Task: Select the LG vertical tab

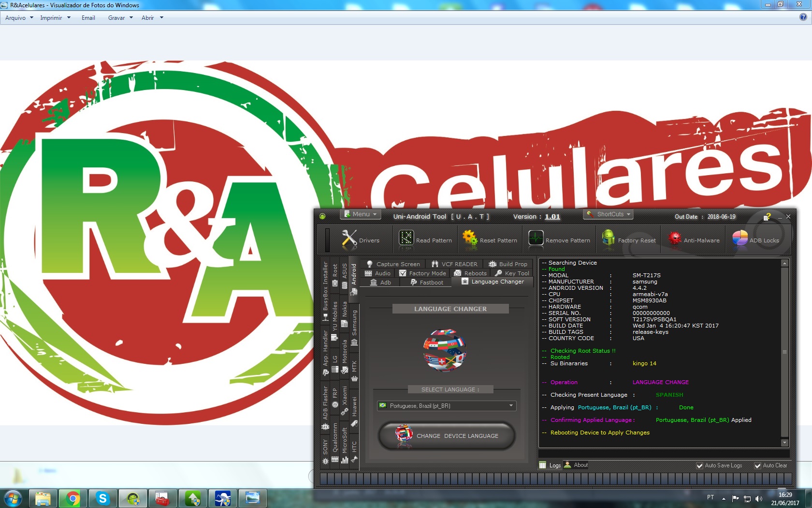Action: (x=334, y=364)
